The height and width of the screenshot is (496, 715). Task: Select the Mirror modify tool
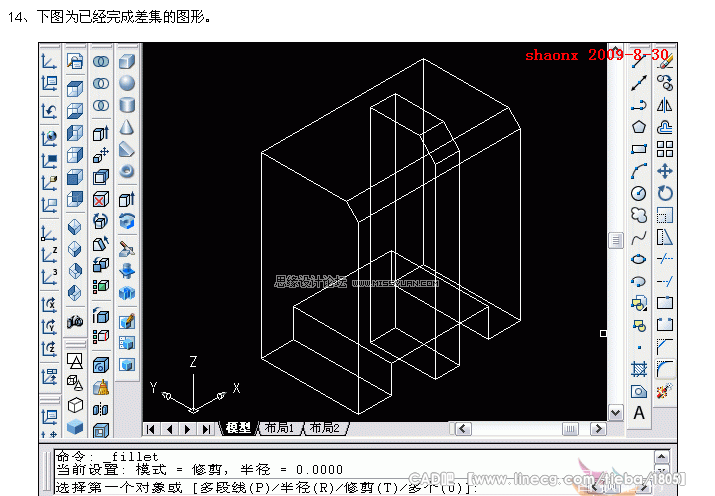pyautogui.click(x=665, y=105)
